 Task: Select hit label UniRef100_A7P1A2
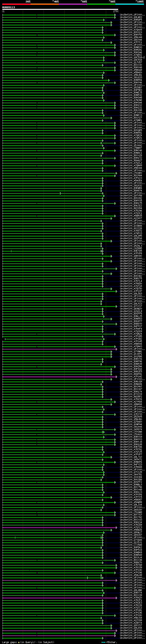click(131, 377)
